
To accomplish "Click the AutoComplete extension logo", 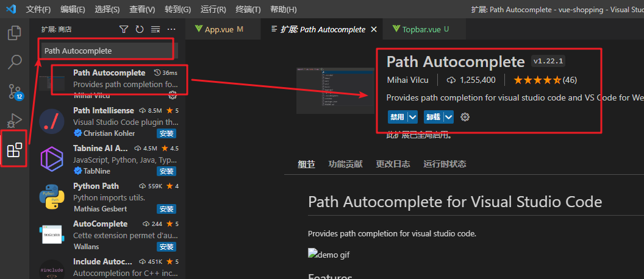I will coord(51,235).
